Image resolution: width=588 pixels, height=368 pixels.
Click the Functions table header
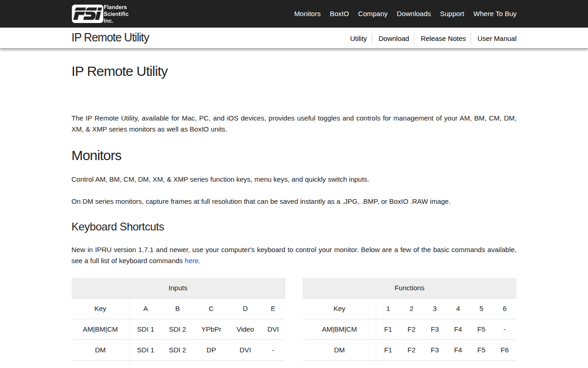point(409,288)
